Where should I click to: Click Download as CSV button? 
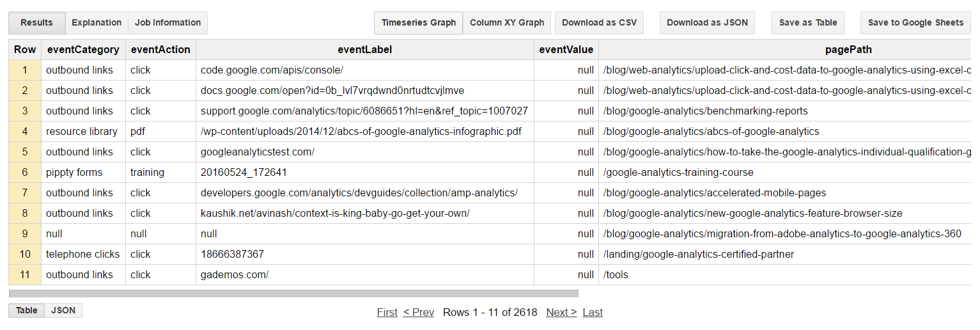pyautogui.click(x=599, y=23)
